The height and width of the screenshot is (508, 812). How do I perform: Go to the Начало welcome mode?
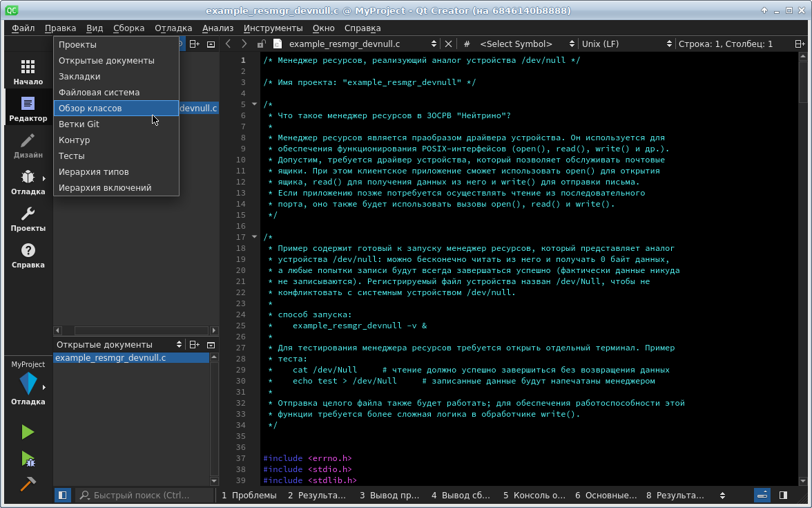28,73
